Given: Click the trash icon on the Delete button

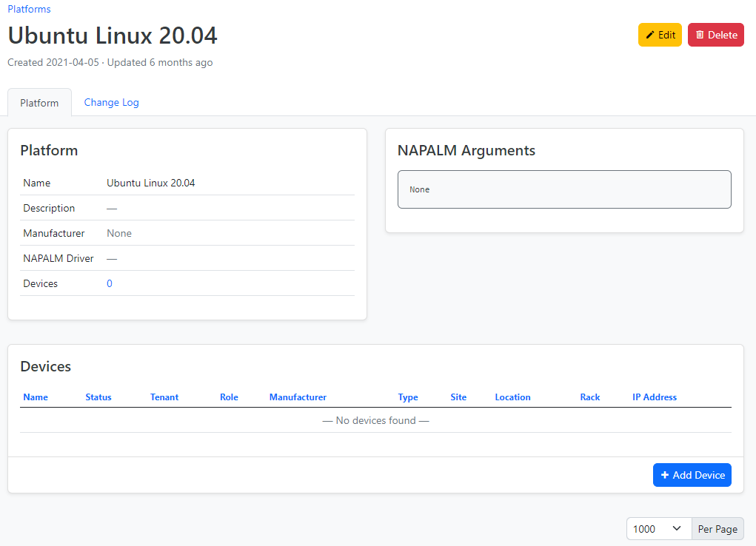Looking at the screenshot, I should pyautogui.click(x=700, y=35).
